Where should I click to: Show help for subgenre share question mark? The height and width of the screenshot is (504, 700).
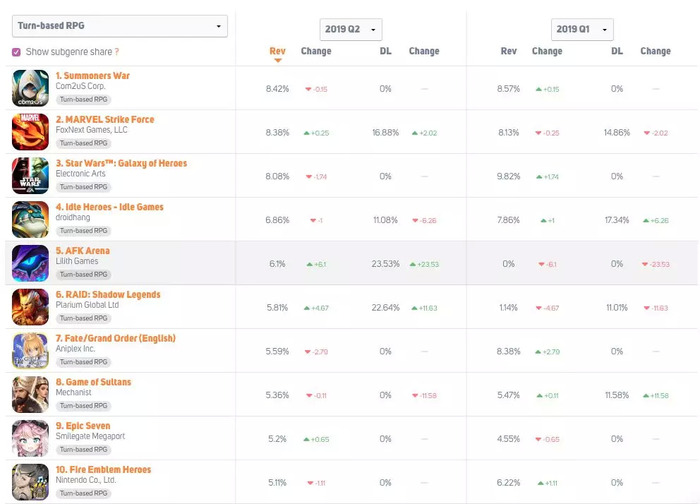[117, 52]
